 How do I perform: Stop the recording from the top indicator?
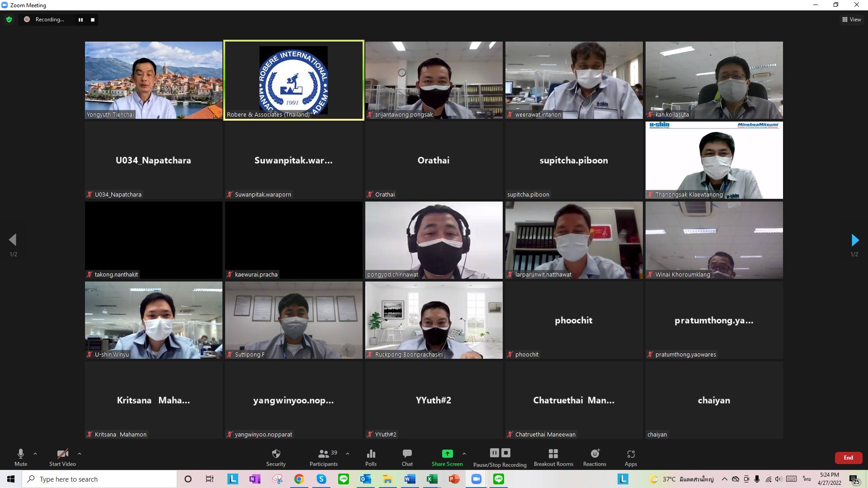pos(93,19)
